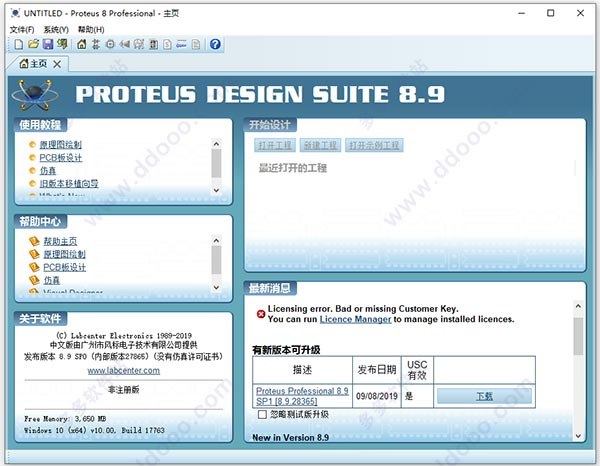Viewport: 600px width, 466px height.
Task: Click the 09/08/2019 release date cell
Action: [x=377, y=396]
